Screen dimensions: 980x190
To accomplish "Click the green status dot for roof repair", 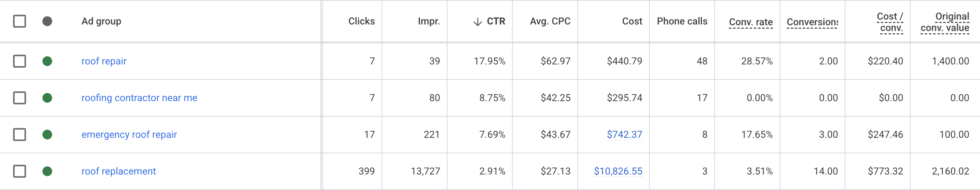I will pyautogui.click(x=47, y=61).
